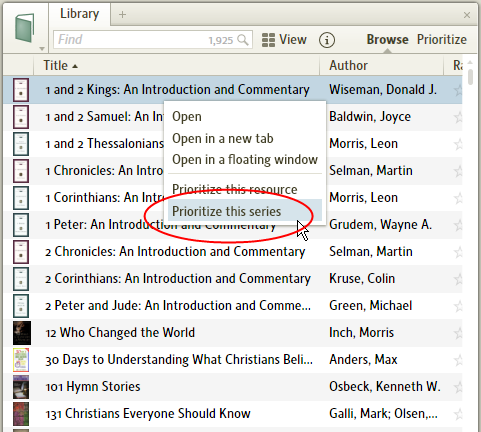Sort by the Title column header

pyautogui.click(x=176, y=66)
